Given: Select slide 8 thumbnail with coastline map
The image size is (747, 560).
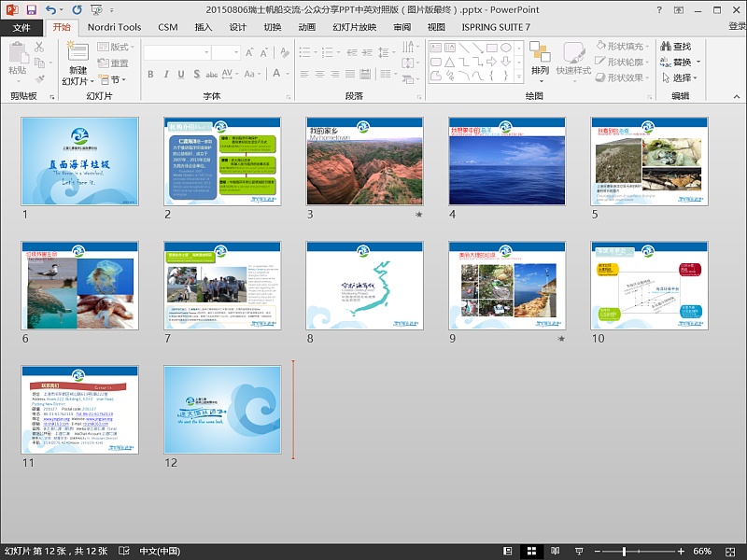Looking at the screenshot, I should [x=364, y=286].
